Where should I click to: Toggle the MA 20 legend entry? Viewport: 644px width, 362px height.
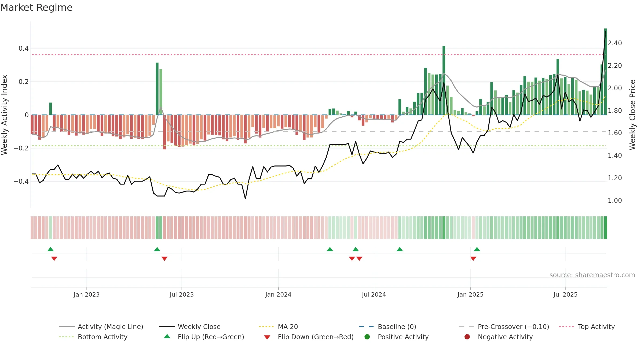tap(278, 327)
